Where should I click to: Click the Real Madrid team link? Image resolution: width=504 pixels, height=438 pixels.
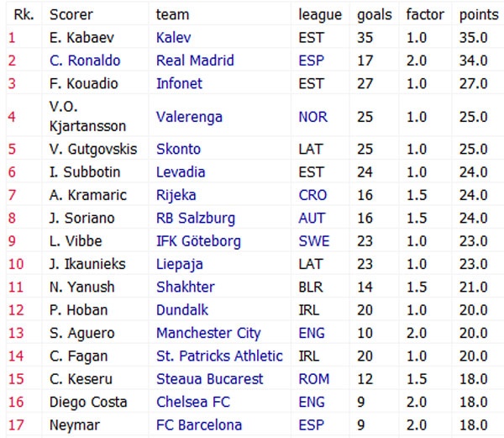[195, 61]
